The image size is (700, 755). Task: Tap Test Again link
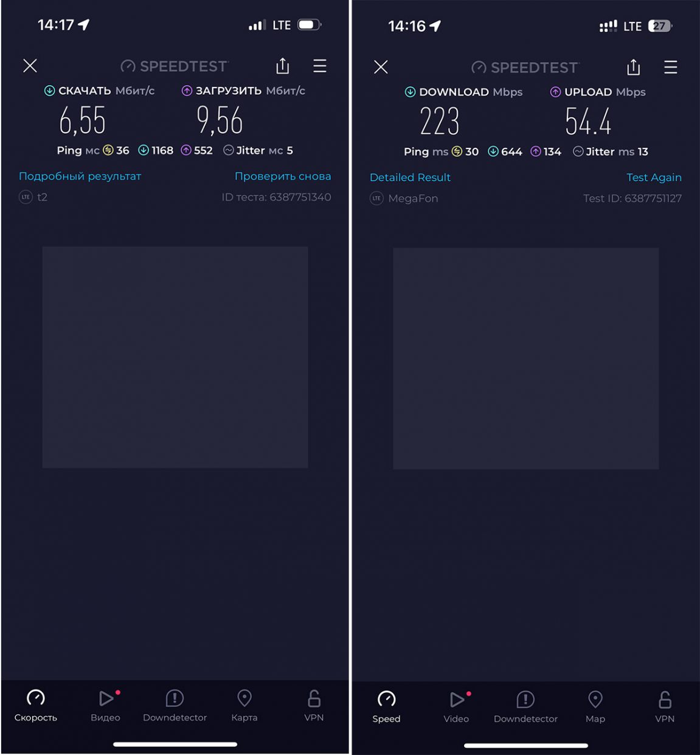(654, 178)
